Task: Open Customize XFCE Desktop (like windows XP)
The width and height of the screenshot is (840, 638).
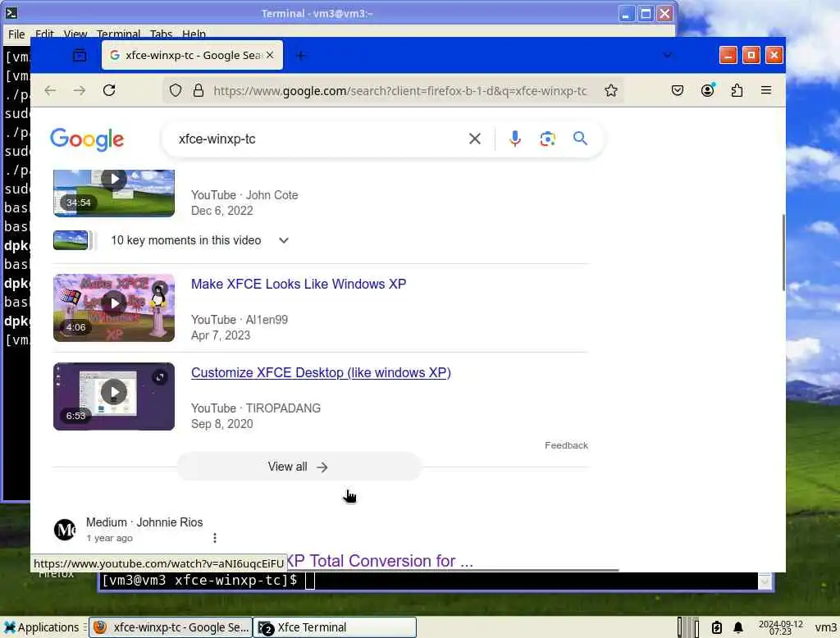Action: point(321,373)
